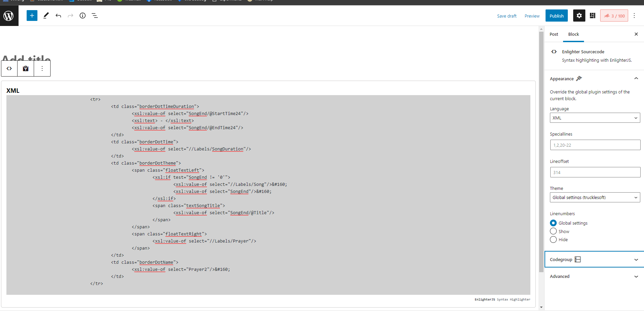
Task: Switch to the Block tab
Action: pyautogui.click(x=573, y=34)
